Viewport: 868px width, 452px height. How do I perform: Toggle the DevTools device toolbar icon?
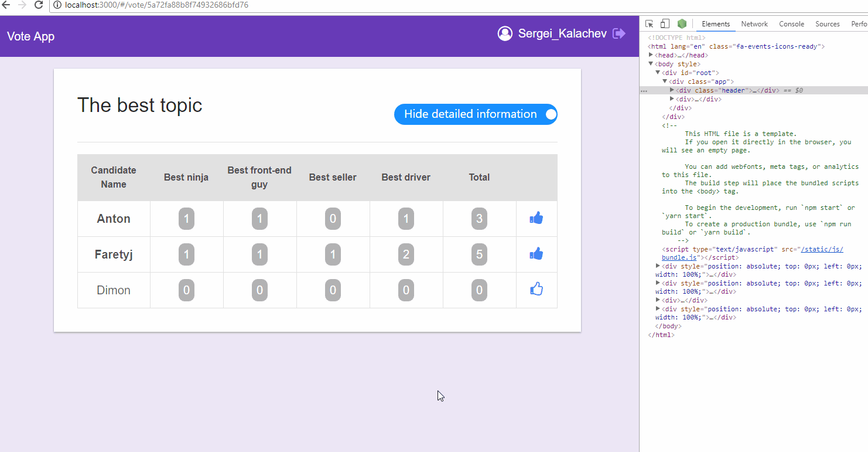[665, 24]
